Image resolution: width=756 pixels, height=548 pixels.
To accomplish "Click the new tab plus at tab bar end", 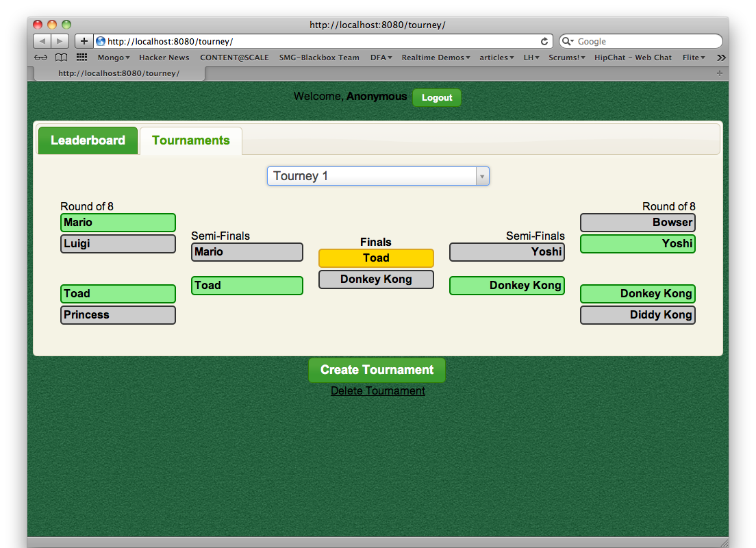I will coord(719,73).
